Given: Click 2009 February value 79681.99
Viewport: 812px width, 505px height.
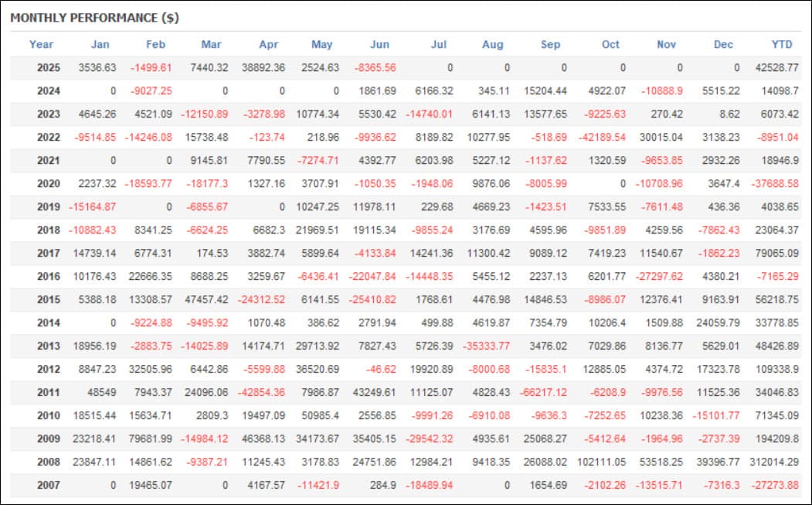Looking at the screenshot, I should click(x=150, y=438).
